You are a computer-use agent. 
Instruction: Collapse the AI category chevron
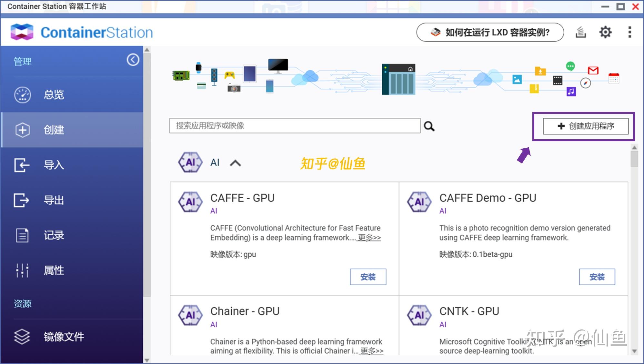pos(235,163)
